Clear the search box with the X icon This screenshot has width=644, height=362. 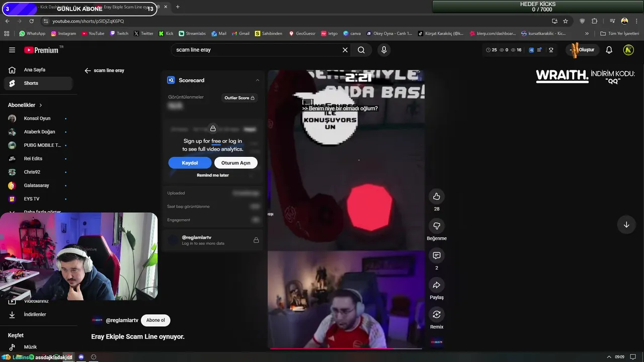(345, 50)
